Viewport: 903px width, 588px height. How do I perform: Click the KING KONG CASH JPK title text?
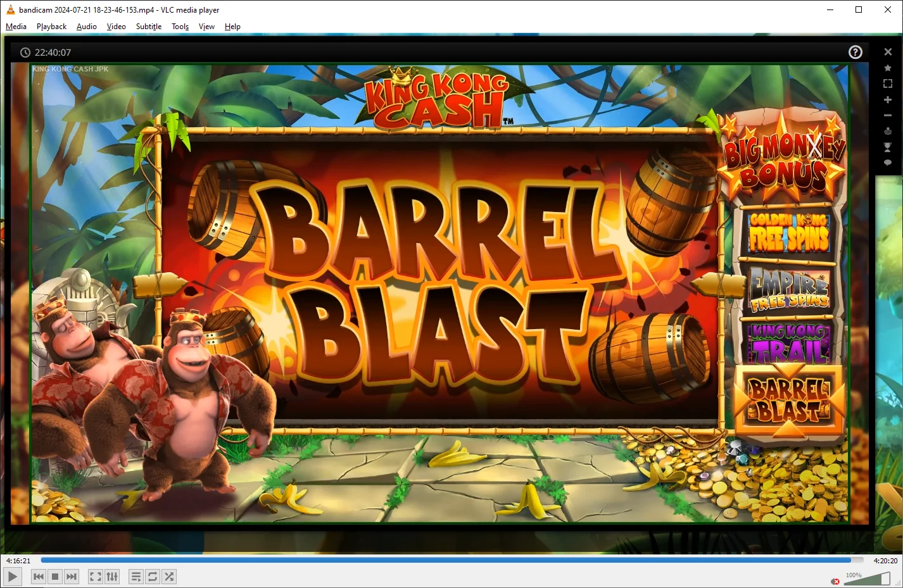coord(70,69)
